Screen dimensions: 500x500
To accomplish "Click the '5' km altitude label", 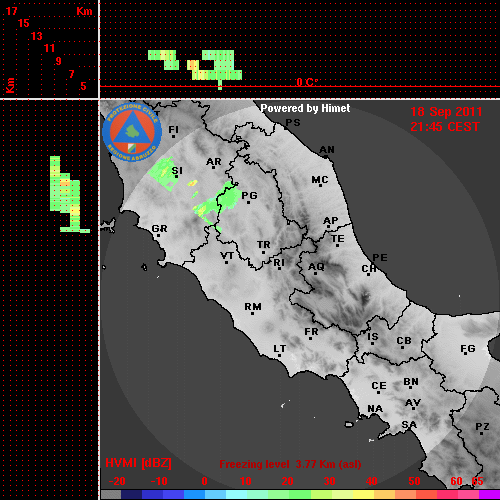I will 83,86.
